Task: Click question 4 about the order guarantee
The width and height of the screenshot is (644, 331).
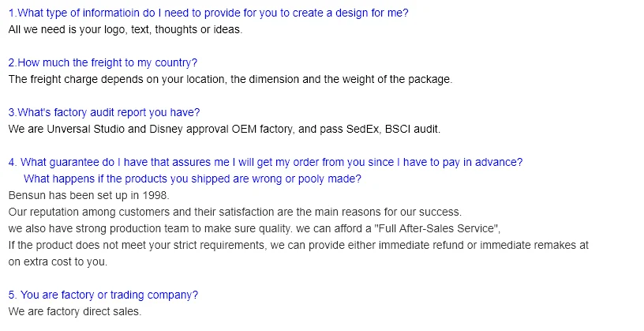Action: coord(265,162)
